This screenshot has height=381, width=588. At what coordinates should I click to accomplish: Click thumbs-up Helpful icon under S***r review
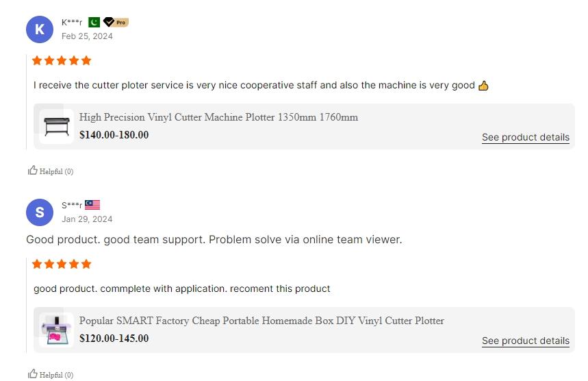point(33,374)
